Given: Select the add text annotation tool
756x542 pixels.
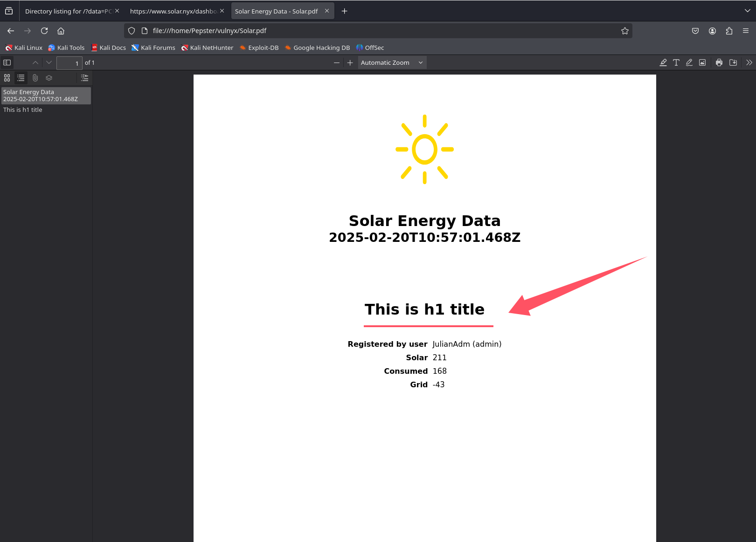Looking at the screenshot, I should (676, 62).
